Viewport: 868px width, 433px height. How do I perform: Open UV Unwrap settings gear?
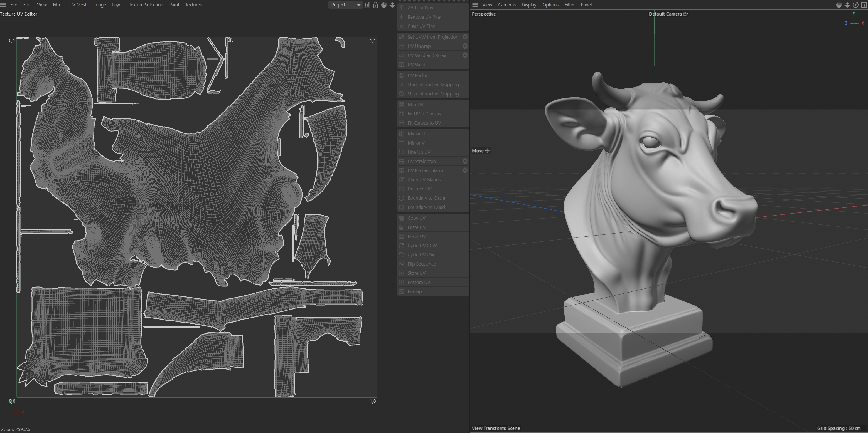point(465,46)
